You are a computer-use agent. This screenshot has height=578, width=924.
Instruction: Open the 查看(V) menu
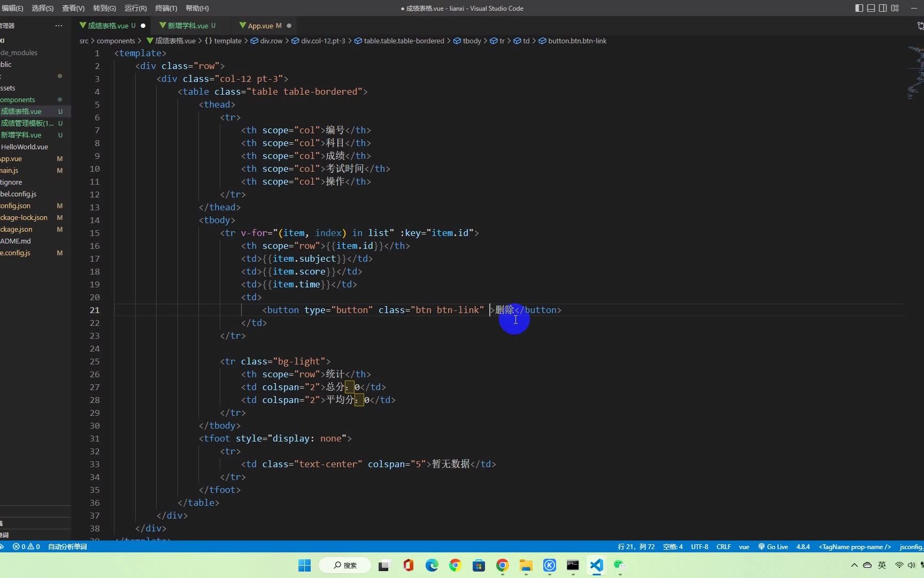click(x=73, y=8)
